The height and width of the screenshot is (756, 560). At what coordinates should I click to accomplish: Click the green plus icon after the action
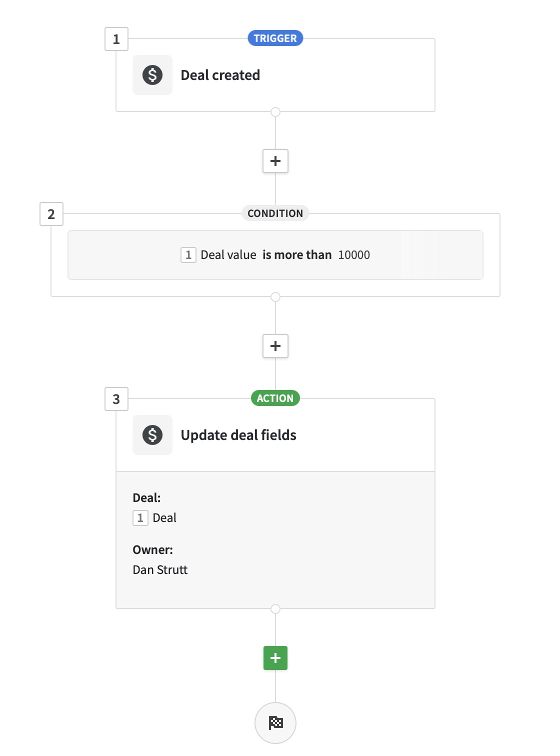275,658
